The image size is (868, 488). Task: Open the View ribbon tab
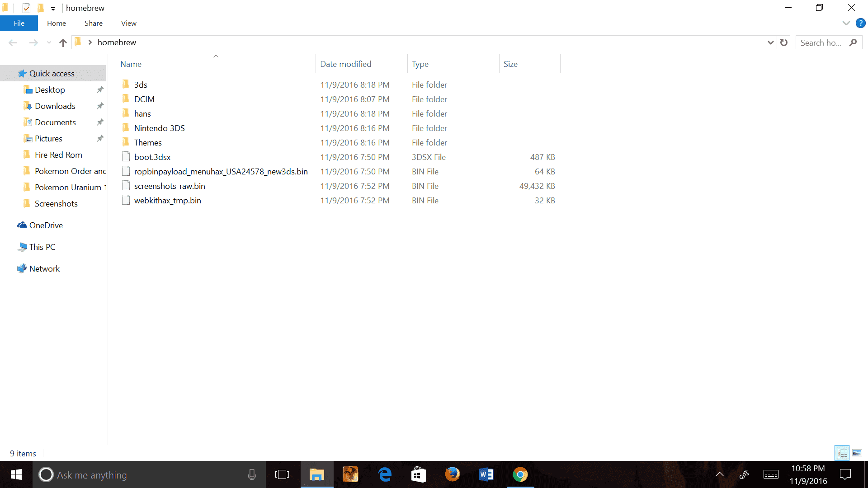click(x=129, y=23)
